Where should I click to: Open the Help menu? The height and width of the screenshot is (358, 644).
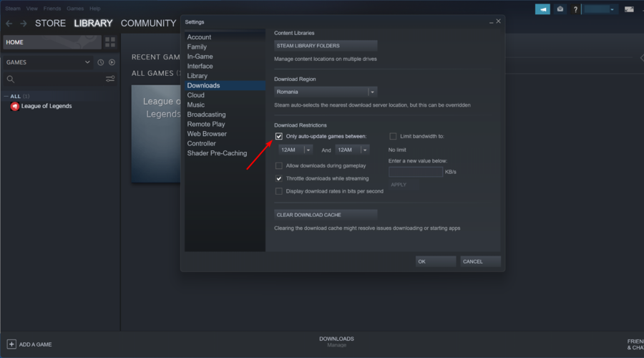point(95,8)
